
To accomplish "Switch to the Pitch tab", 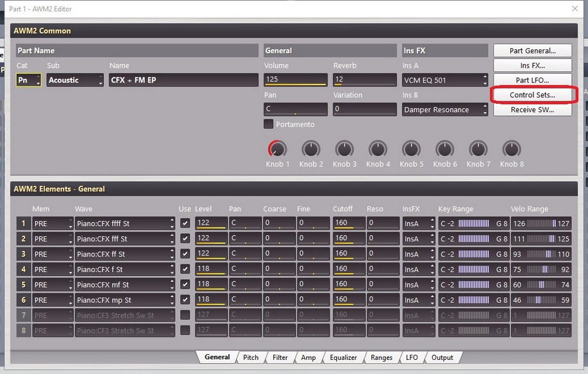I will (251, 357).
